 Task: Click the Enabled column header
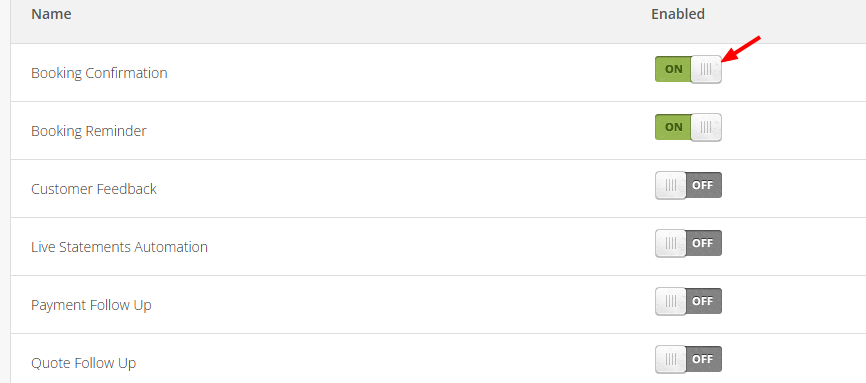pos(678,14)
